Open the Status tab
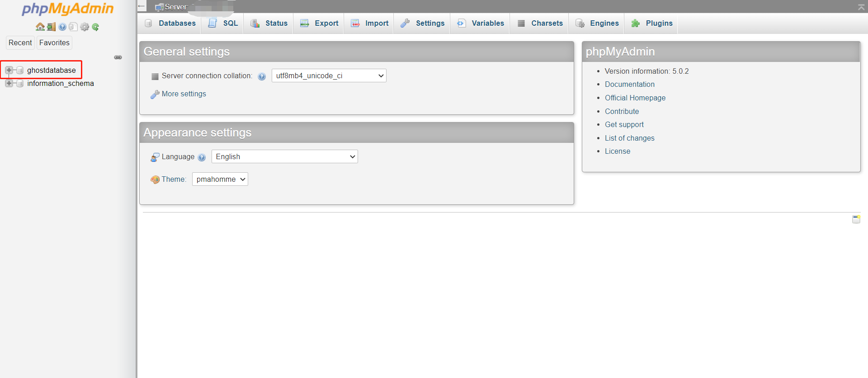This screenshot has width=868, height=378. (269, 24)
